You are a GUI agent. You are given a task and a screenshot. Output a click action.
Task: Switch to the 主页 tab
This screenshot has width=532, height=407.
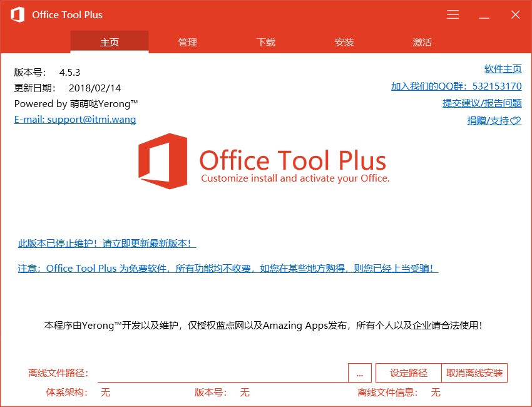click(110, 43)
